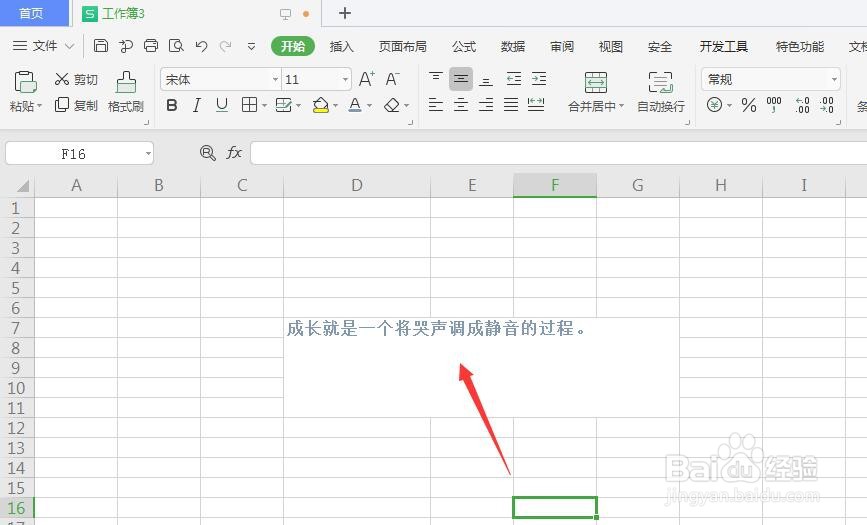
Task: Align text left
Action: (x=436, y=105)
